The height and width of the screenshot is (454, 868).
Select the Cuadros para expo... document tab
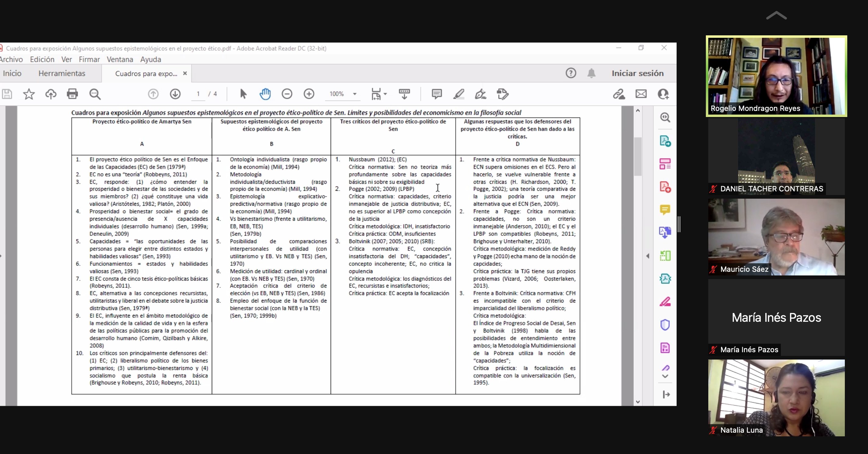point(146,73)
